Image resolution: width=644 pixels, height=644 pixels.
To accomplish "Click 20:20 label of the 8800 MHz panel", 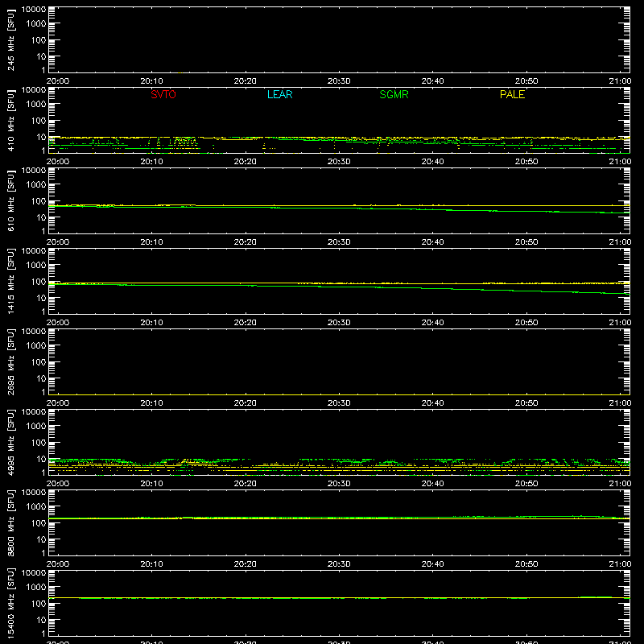I will 246,564.
